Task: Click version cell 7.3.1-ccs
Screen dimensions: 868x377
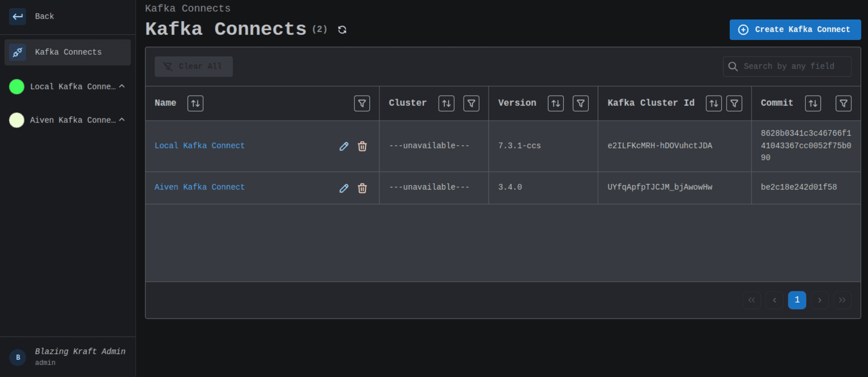Action: pos(519,146)
